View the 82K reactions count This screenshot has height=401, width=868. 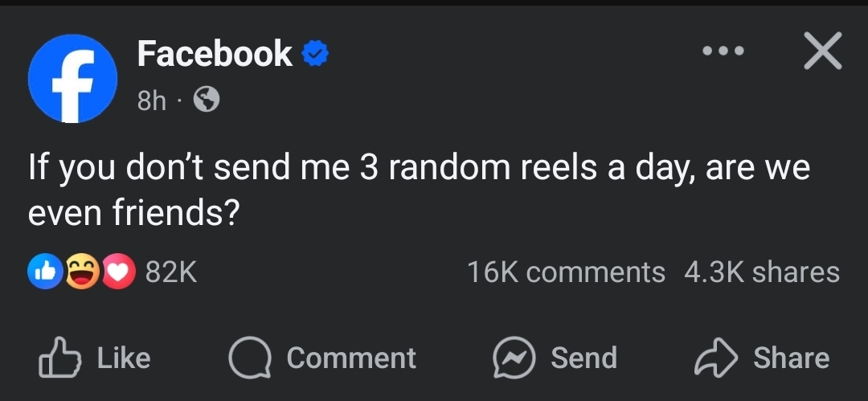point(171,272)
